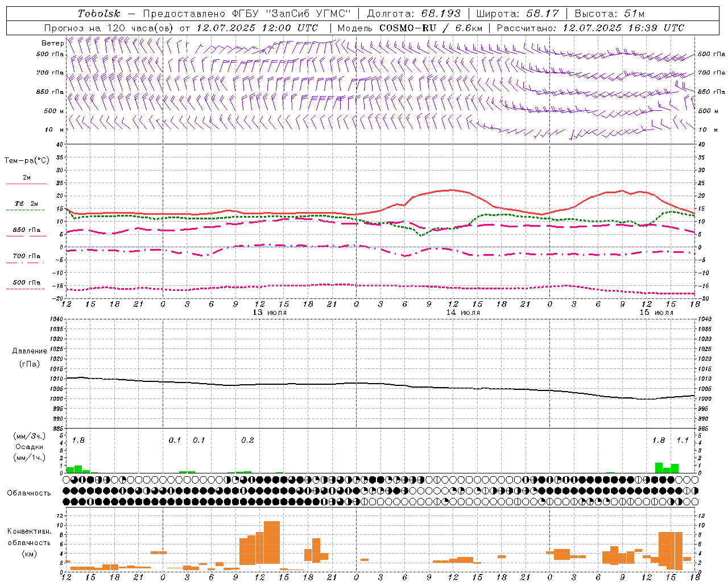Click the (мм/3ч.) precipitation unit label
The image size is (728, 582).
pyautogui.click(x=30, y=436)
